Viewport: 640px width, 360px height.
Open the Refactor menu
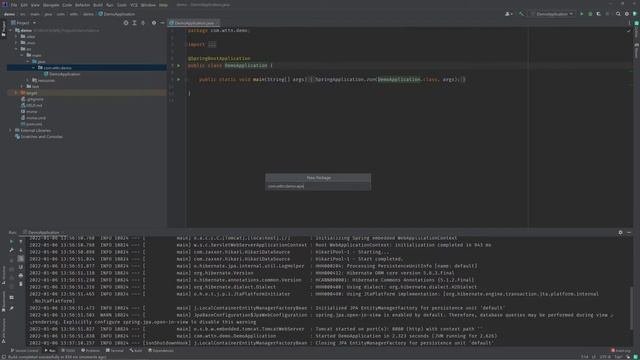coord(82,5)
